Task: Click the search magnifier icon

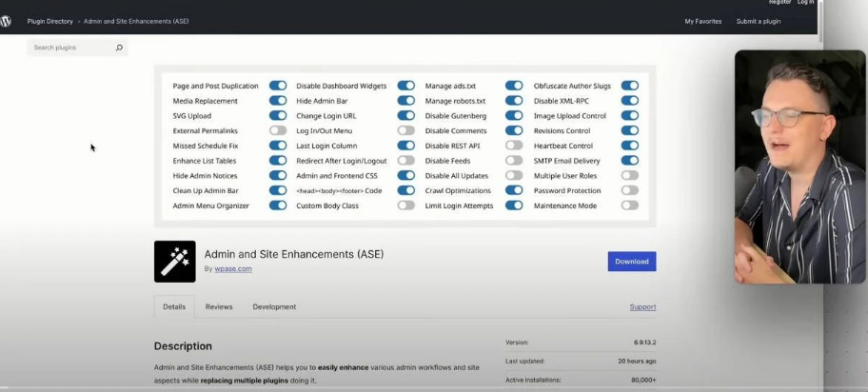Action: [x=119, y=48]
